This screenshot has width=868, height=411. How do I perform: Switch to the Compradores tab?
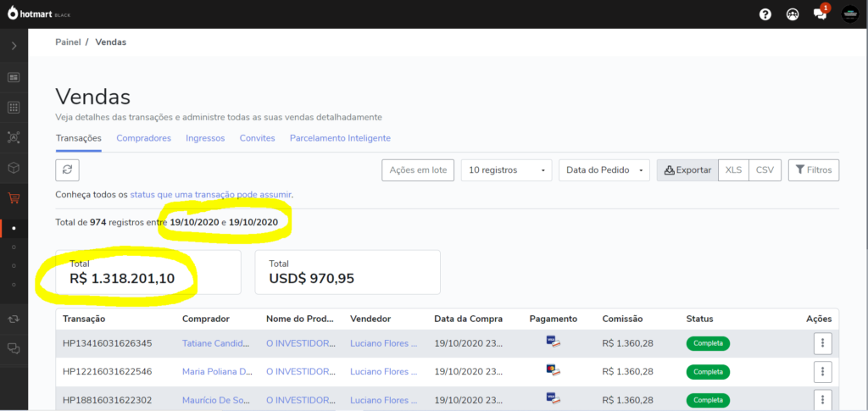coord(144,138)
